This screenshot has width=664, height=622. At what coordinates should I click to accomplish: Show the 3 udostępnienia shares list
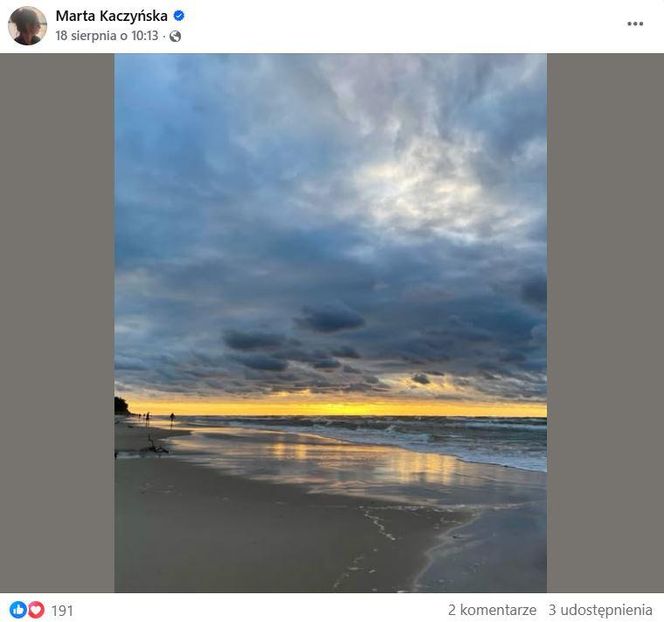pos(600,610)
